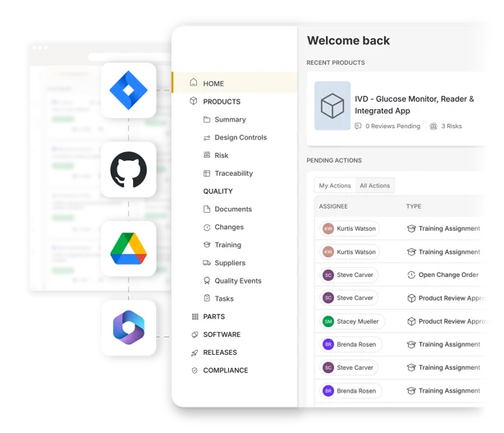Screen dimensions: 504x433
Task: Click the Stacey Mueller assignee chip
Action: click(x=352, y=321)
